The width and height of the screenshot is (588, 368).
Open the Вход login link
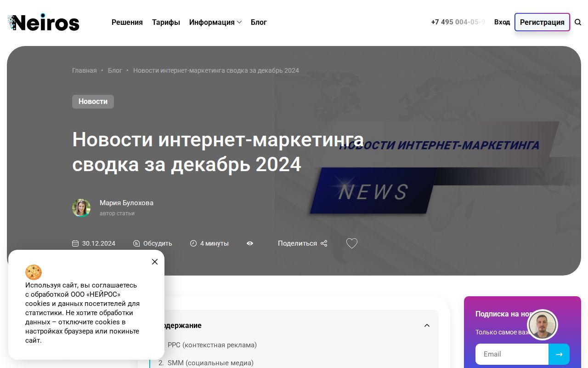click(x=502, y=22)
